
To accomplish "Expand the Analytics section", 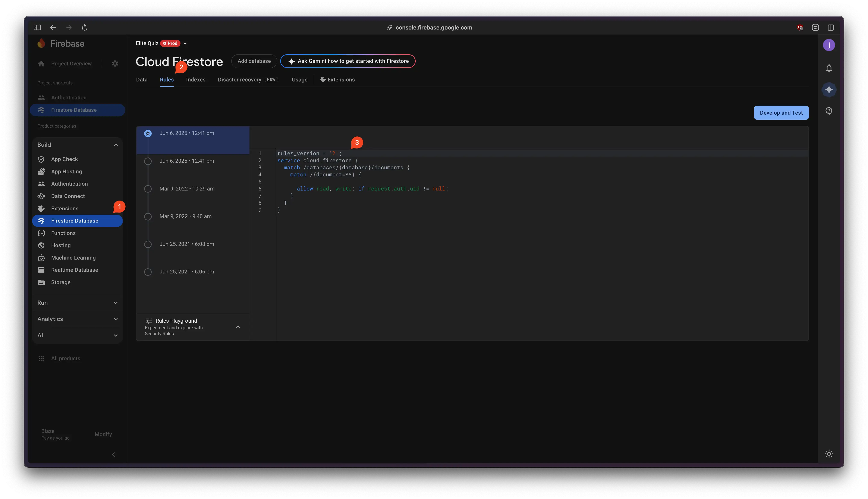I will point(116,319).
